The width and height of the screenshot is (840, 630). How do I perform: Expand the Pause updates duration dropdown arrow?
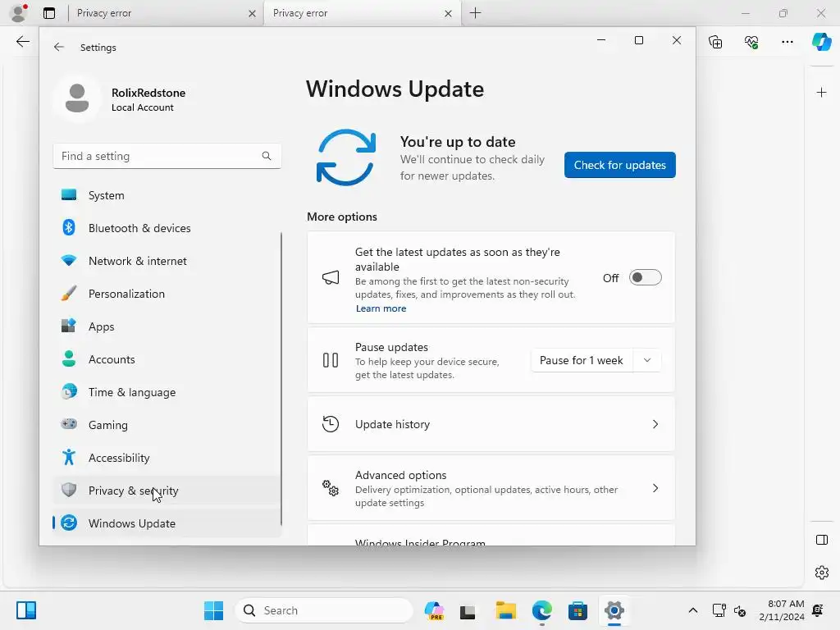tap(647, 360)
